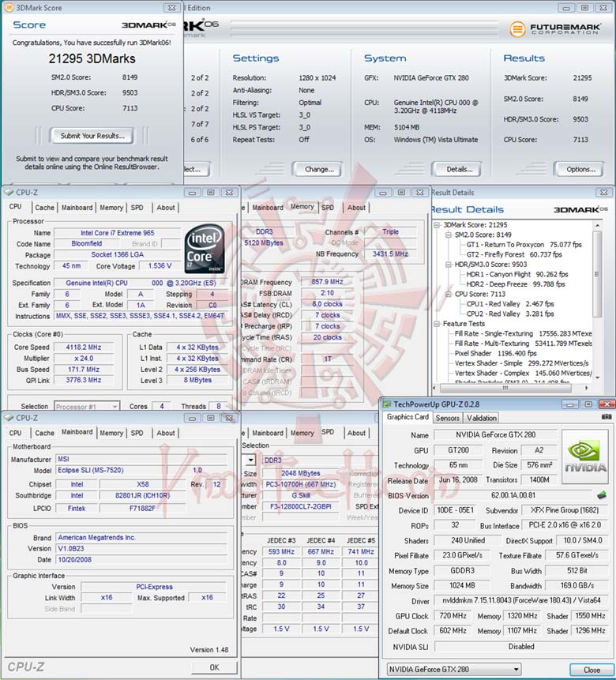616x680 pixels.
Task: Click the 3DMark Score window title icon
Action: point(9,8)
